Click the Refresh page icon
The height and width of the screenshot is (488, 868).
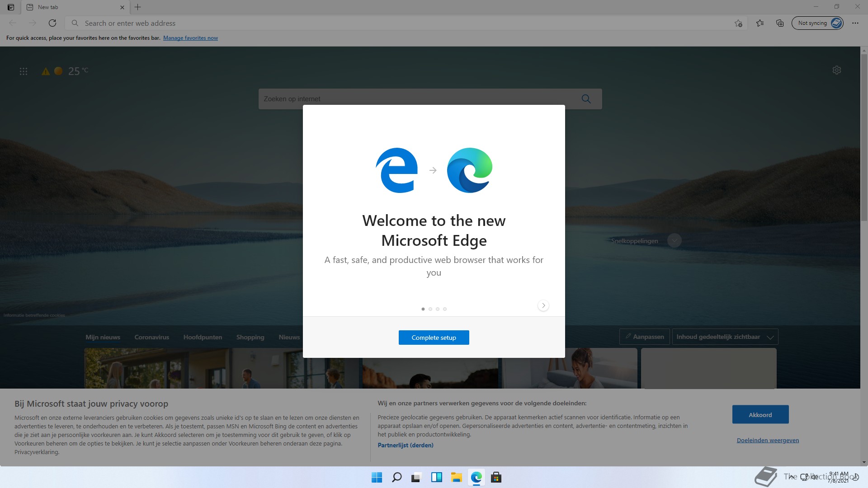pyautogui.click(x=52, y=23)
